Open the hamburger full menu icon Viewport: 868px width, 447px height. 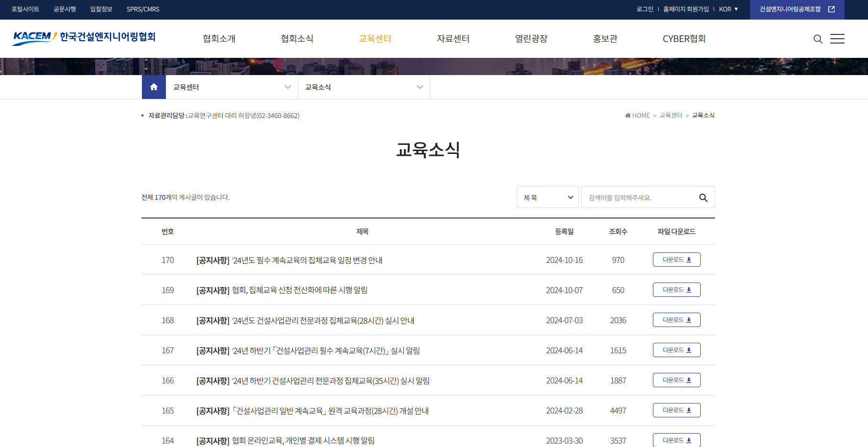[837, 39]
